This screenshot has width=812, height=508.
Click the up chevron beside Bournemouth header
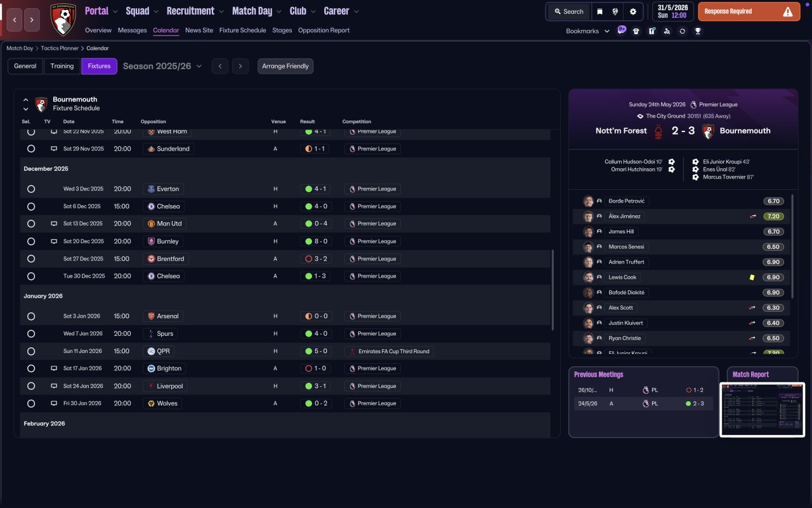(26, 100)
